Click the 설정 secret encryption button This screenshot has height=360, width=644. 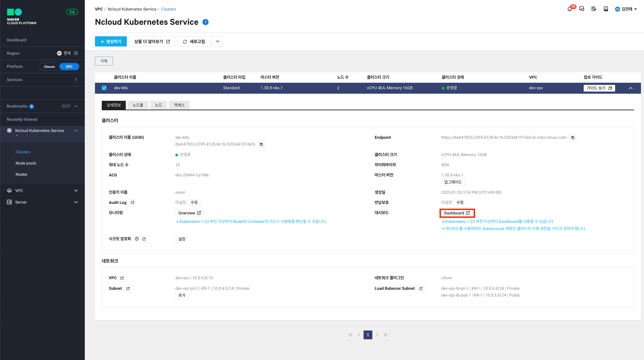[182, 239]
